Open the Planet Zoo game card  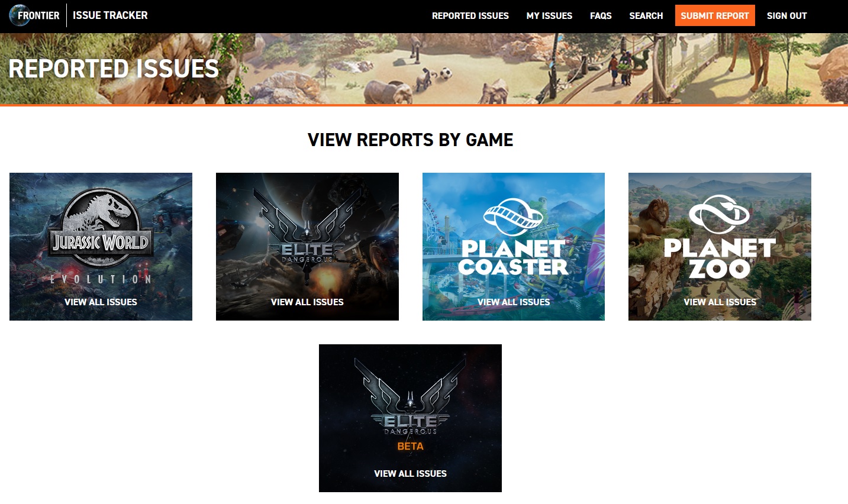(x=720, y=247)
